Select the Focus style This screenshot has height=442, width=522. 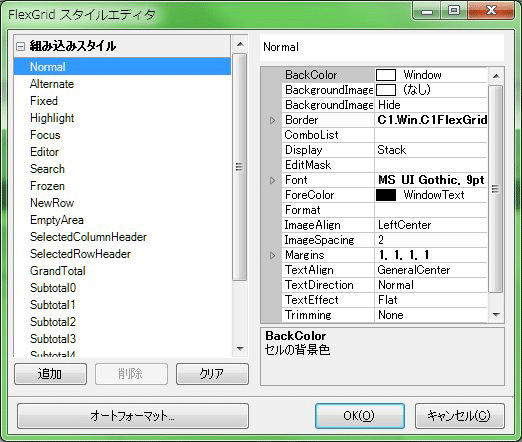pos(45,135)
